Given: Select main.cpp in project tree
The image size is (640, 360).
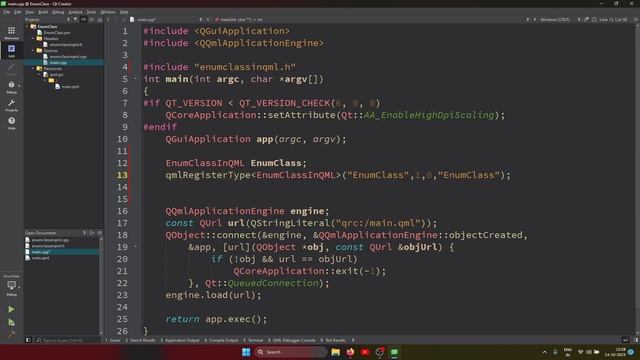Looking at the screenshot, I should 58,63.
